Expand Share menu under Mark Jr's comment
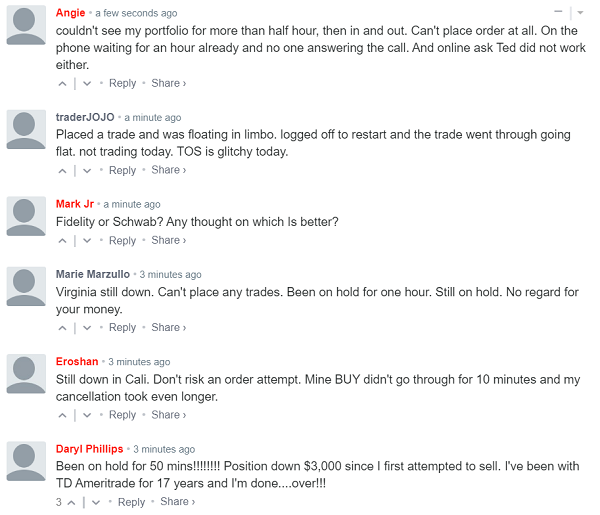The width and height of the screenshot is (600, 515). pos(168,240)
